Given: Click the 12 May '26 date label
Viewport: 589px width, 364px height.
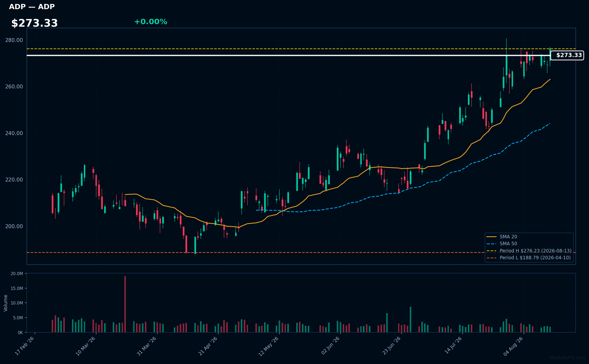Looking at the screenshot, I should tap(269, 346).
